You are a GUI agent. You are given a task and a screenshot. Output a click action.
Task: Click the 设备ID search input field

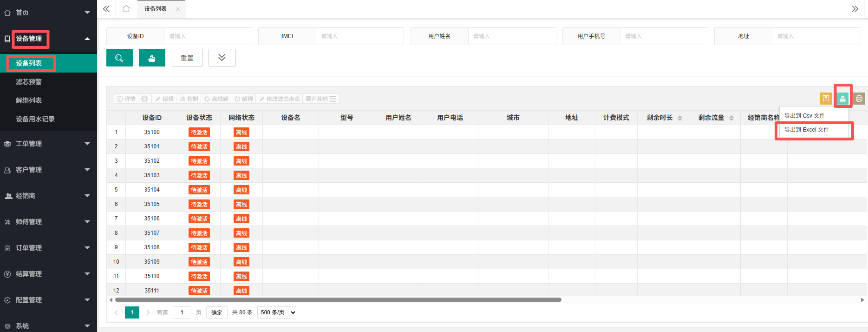click(x=208, y=36)
